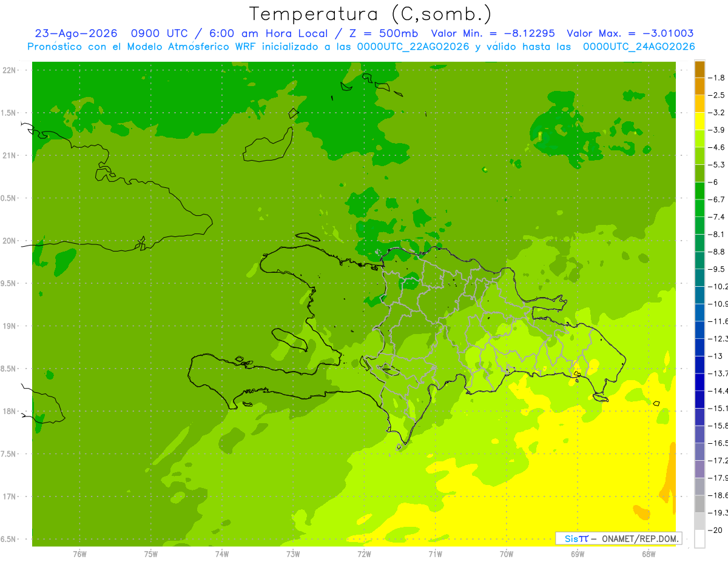Image resolution: width=728 pixels, height=562 pixels.
Task: Click the white bottom segment of the color scale
Action: [x=699, y=538]
